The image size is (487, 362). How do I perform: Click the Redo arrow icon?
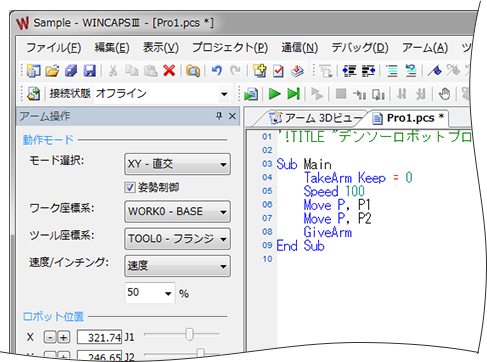(x=235, y=71)
